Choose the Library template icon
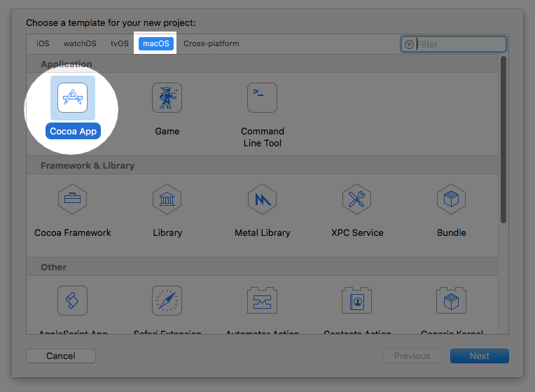 [167, 199]
